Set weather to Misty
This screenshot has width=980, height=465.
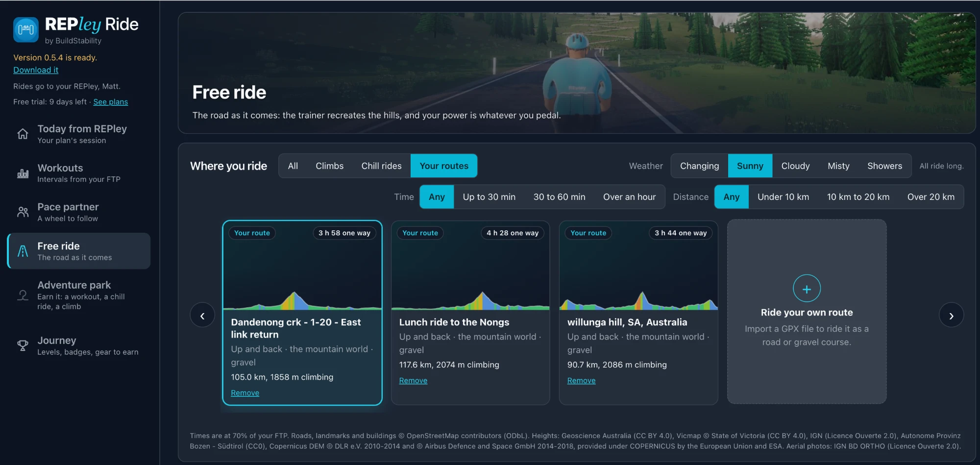click(x=838, y=166)
